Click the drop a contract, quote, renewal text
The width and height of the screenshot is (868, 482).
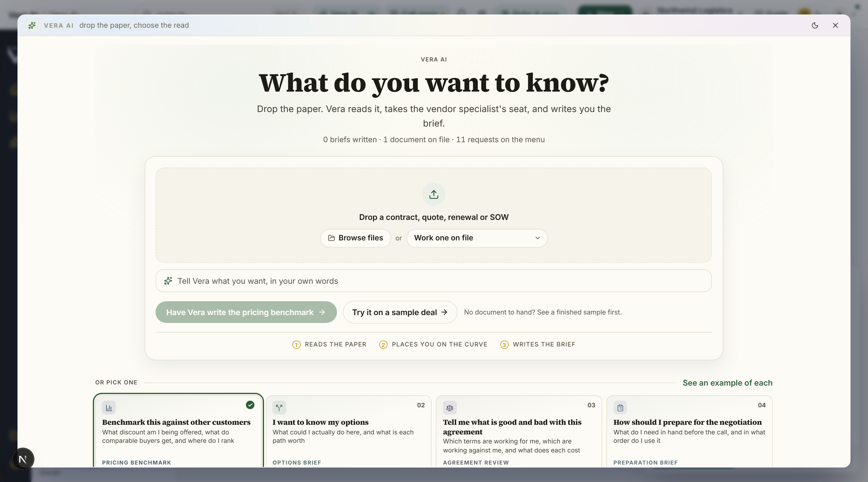coord(434,217)
